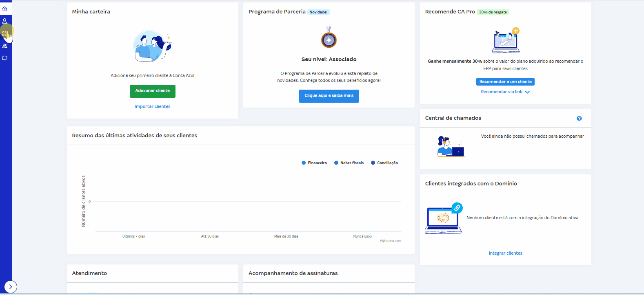Click the Minha carteira couple illustration

coord(153,46)
